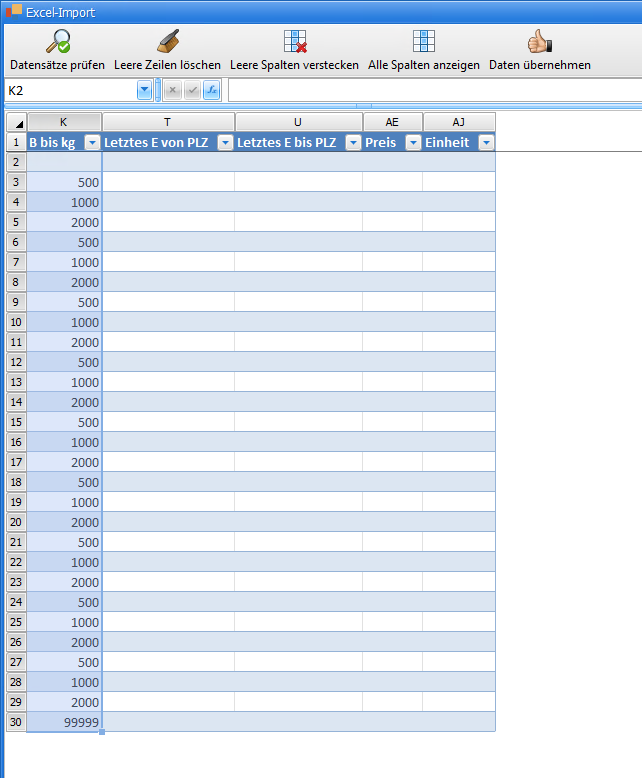Image resolution: width=642 pixels, height=778 pixels.
Task: Open filter dropdown for B bis kg
Action: [x=92, y=143]
